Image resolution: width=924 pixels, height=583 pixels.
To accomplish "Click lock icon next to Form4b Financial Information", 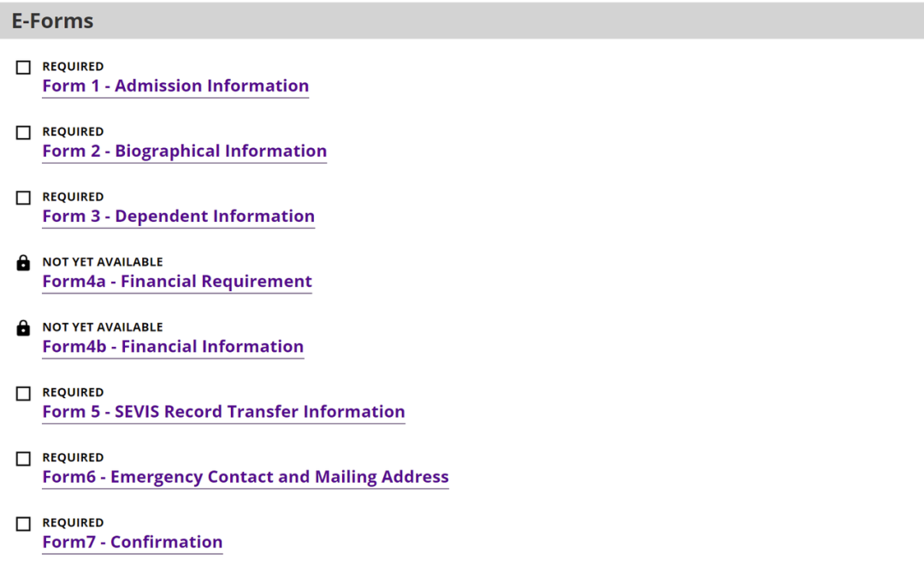I will [23, 328].
